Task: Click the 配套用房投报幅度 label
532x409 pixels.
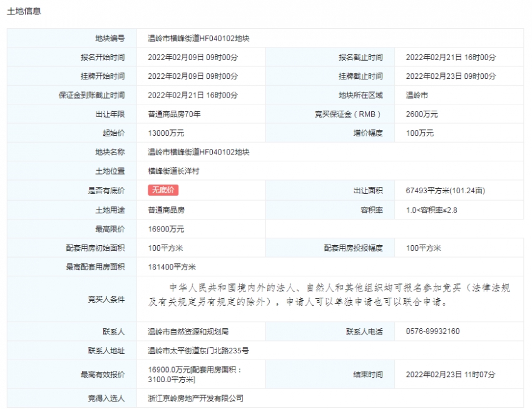Action: point(354,248)
